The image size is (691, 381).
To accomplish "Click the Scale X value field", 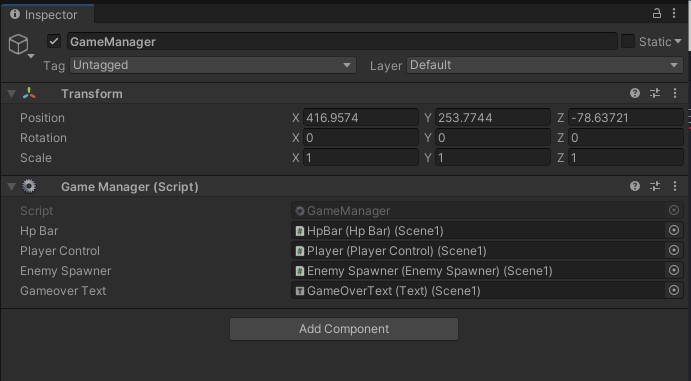I will 360,158.
